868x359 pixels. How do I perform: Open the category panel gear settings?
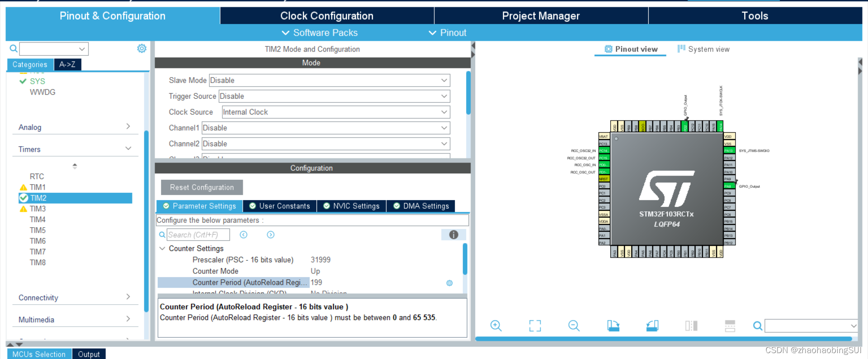[x=142, y=48]
